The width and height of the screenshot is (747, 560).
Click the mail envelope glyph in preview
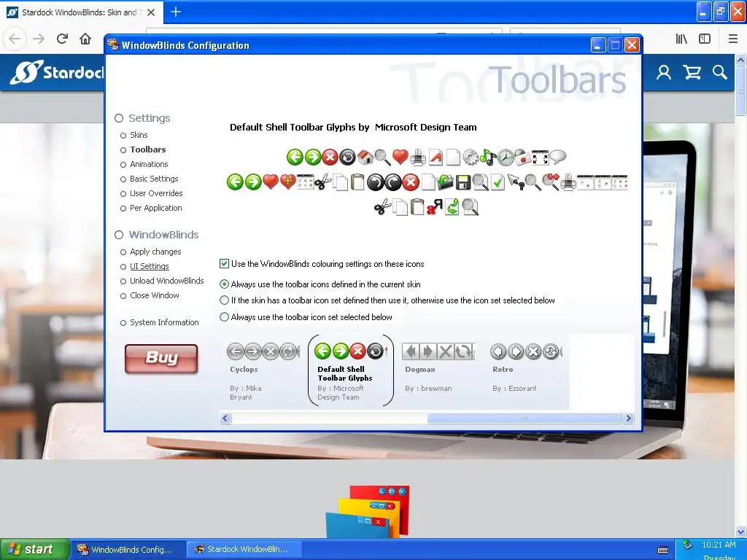coord(522,157)
